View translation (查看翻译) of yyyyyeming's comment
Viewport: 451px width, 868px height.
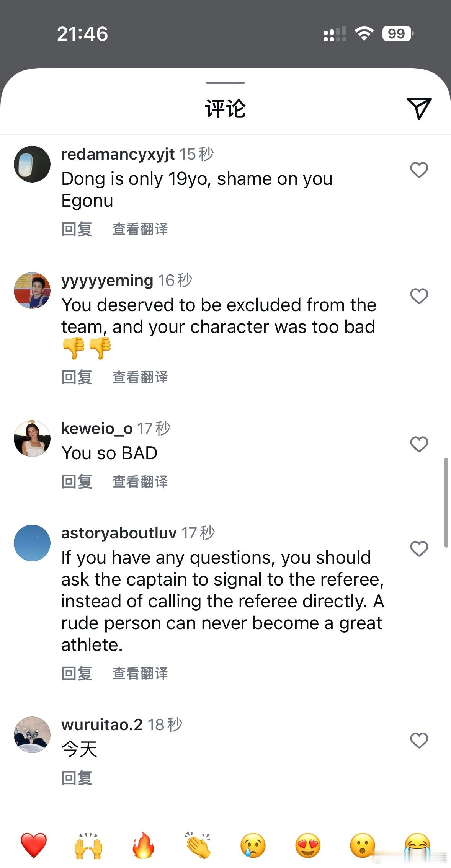pos(140,377)
